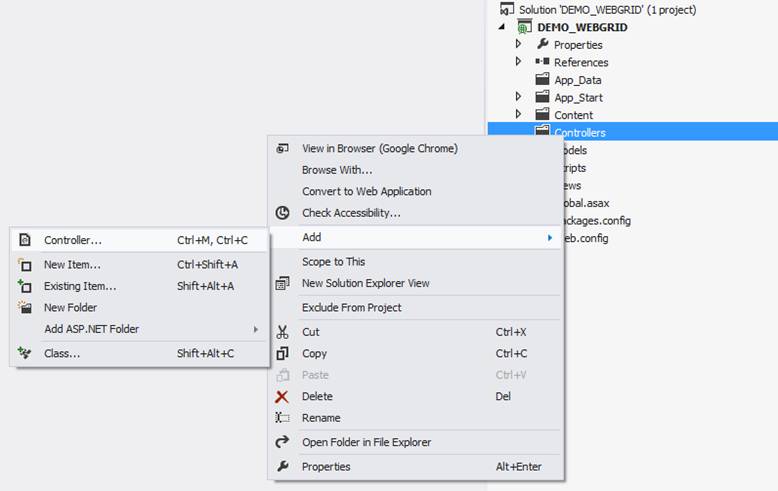This screenshot has height=491, width=778.
Task: Expand the Properties node in Solution Explorer
Action: (518, 44)
